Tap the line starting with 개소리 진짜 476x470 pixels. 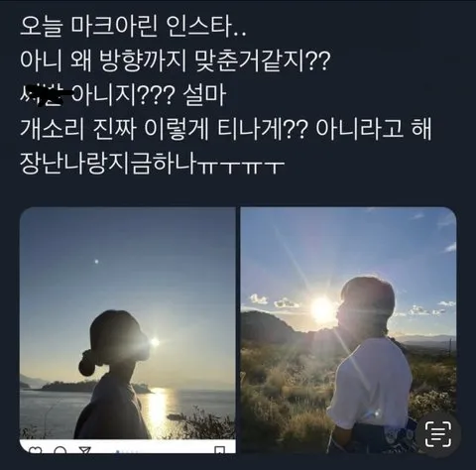226,130
